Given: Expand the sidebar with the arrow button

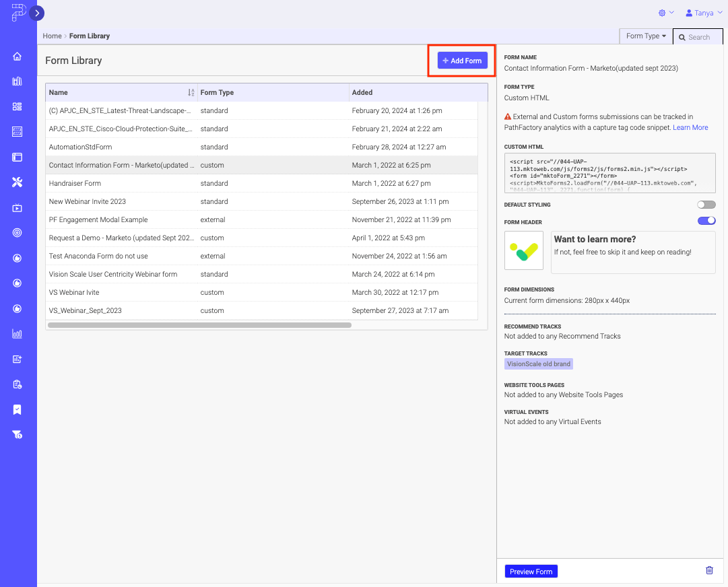Looking at the screenshot, I should tap(36, 13).
